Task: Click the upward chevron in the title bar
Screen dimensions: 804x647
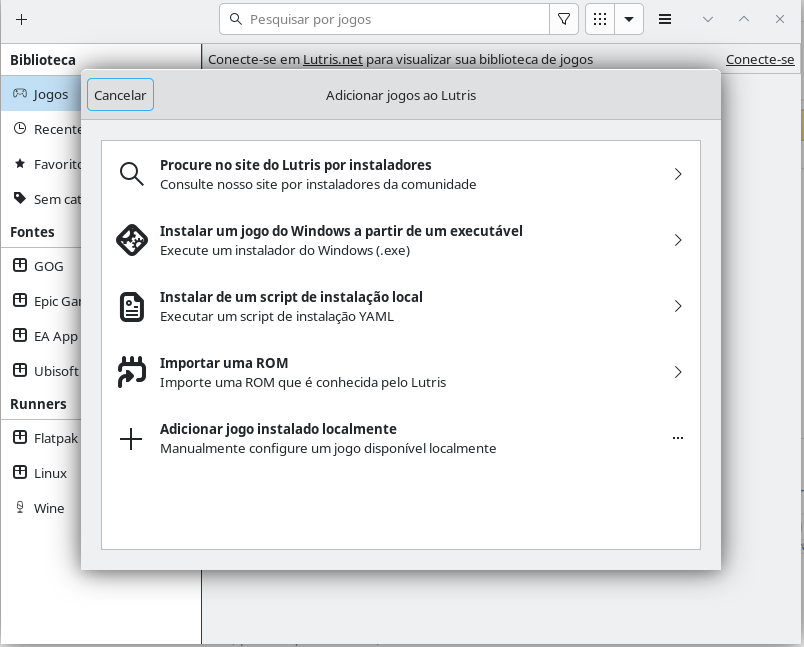Action: 744,19
